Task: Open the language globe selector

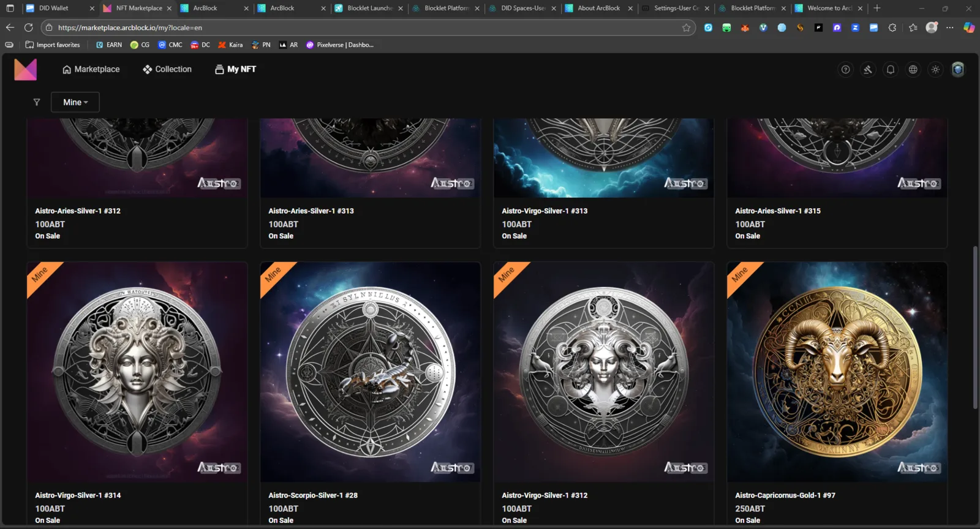Action: pyautogui.click(x=913, y=70)
